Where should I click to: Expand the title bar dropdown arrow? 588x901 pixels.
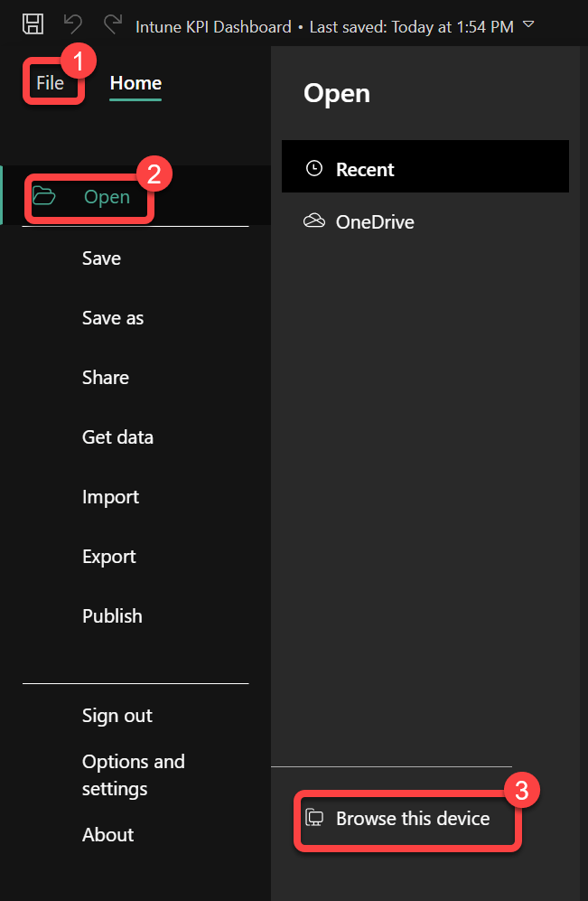pyautogui.click(x=528, y=24)
